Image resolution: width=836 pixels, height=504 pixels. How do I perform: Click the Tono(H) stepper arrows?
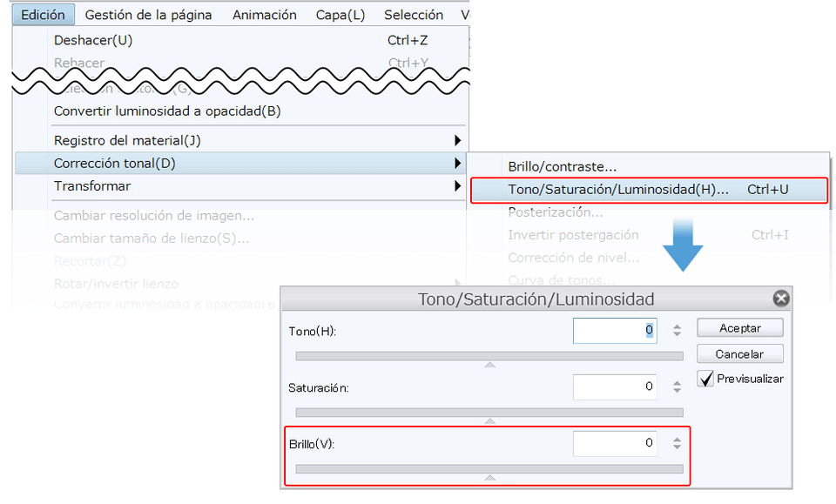coord(677,331)
